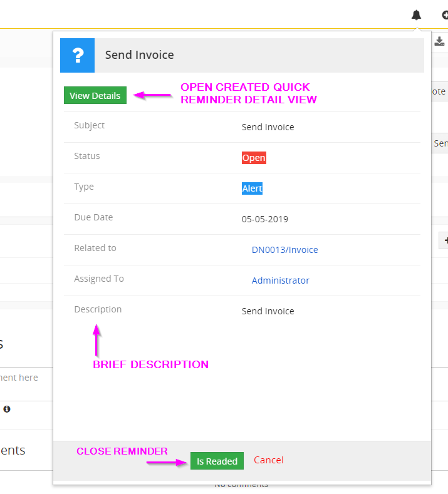Click the bell notifications icon
448x494 pixels.
click(416, 15)
